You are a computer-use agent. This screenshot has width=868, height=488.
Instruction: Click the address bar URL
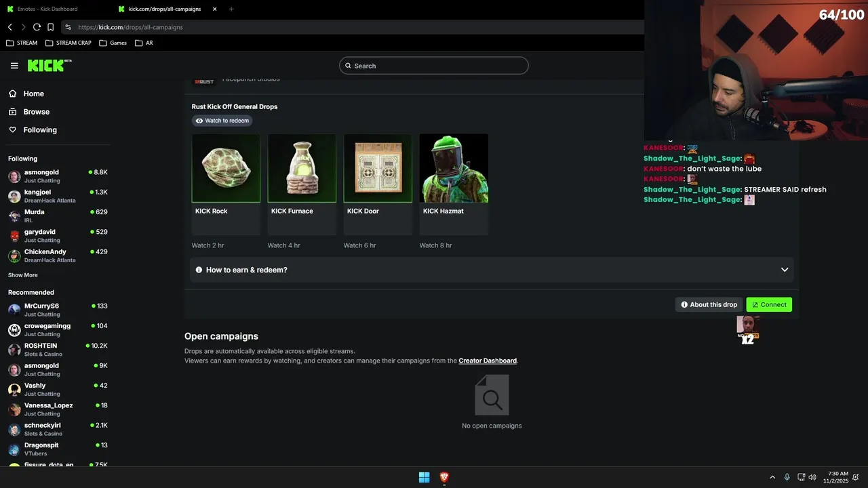pyautogui.click(x=130, y=27)
